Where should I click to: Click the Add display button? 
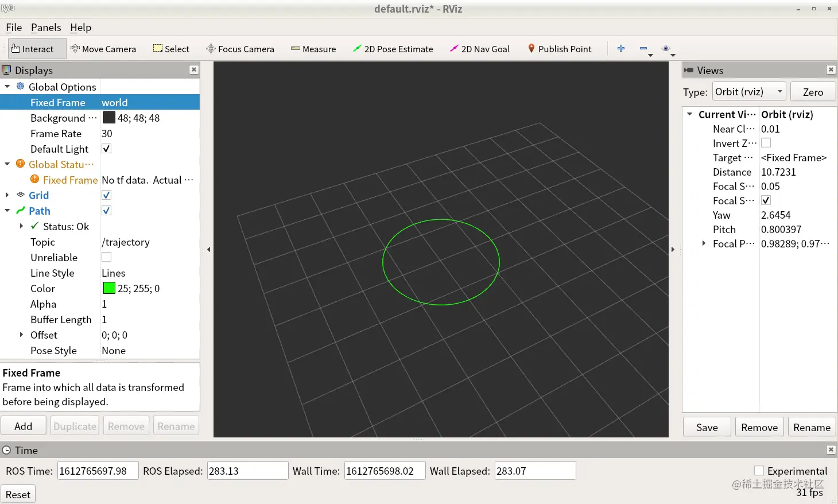pos(24,426)
